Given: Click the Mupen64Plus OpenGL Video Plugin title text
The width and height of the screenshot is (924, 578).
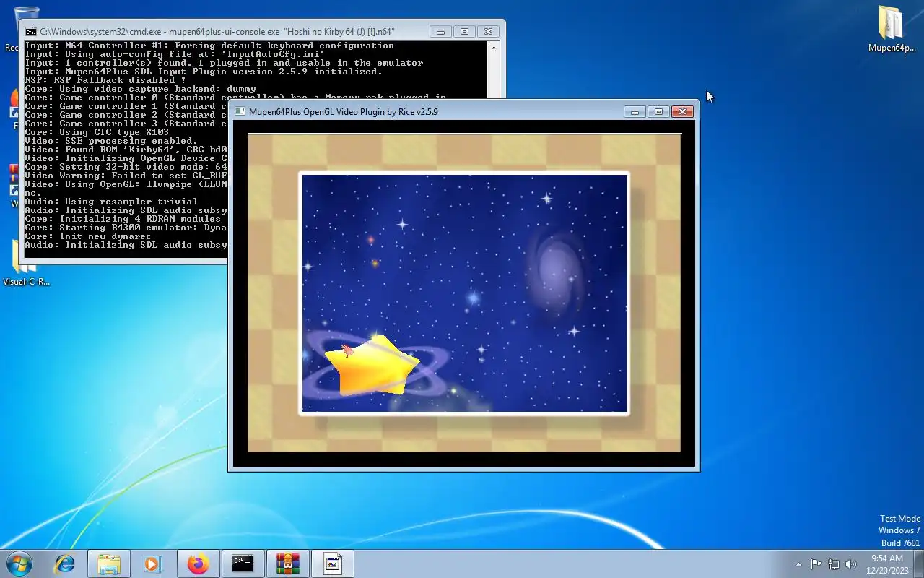Looking at the screenshot, I should 344,112.
